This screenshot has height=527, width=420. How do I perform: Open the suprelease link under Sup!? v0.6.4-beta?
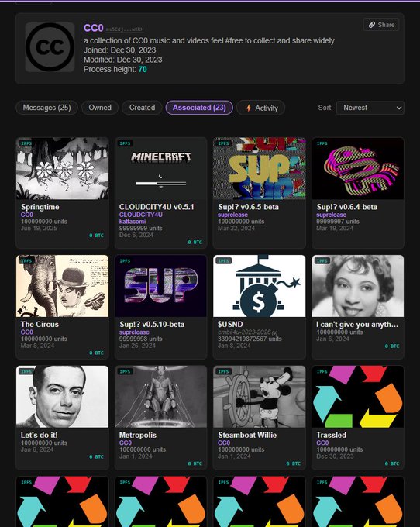point(331,215)
